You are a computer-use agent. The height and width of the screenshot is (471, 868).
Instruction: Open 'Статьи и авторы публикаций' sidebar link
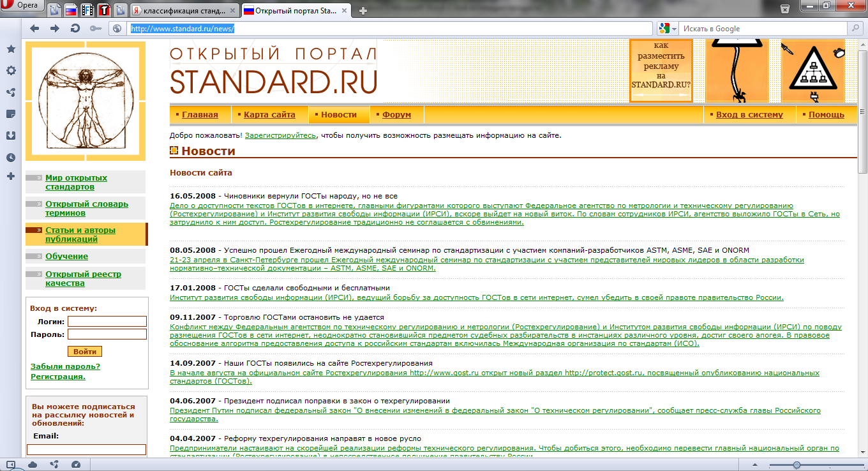coord(80,235)
